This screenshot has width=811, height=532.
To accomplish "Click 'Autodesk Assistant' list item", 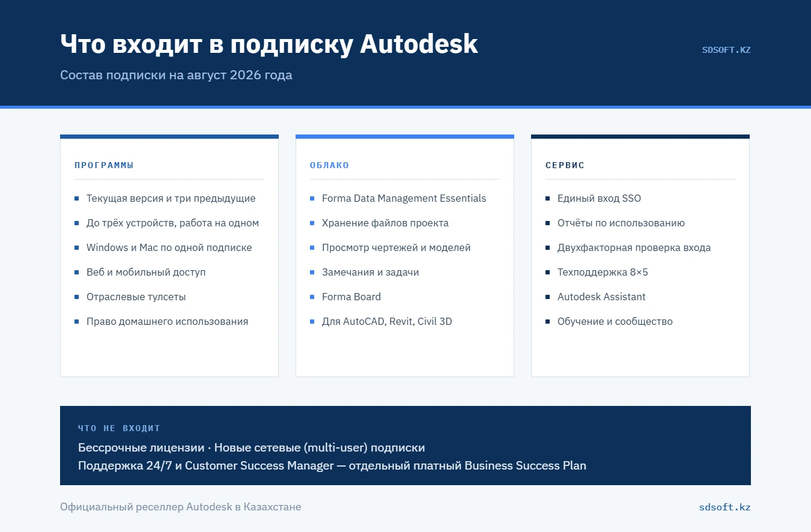I will (601, 297).
